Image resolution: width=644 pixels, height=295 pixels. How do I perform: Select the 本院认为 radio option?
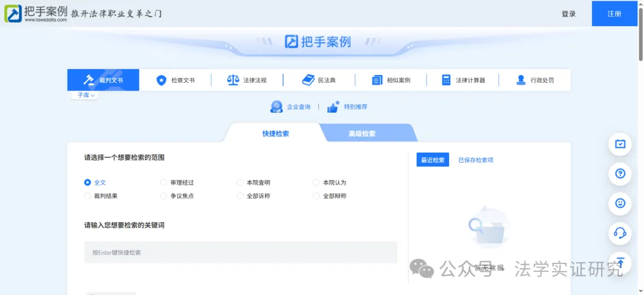coord(316,182)
